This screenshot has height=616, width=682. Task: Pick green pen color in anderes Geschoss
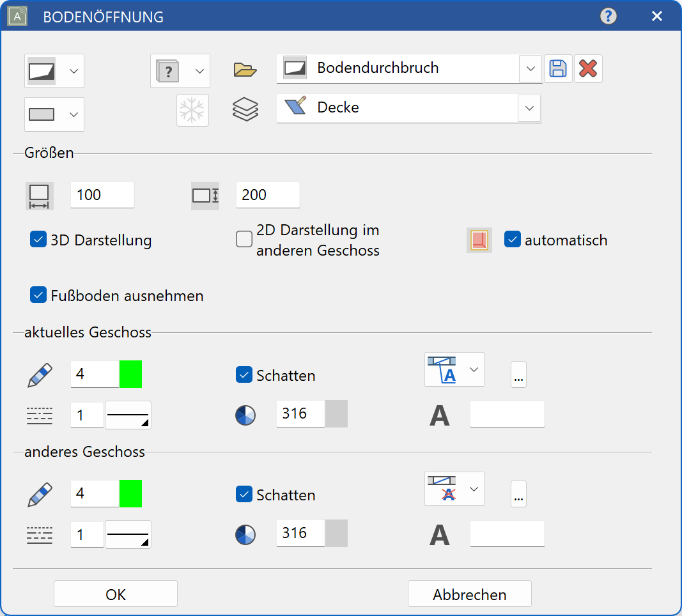(x=130, y=493)
